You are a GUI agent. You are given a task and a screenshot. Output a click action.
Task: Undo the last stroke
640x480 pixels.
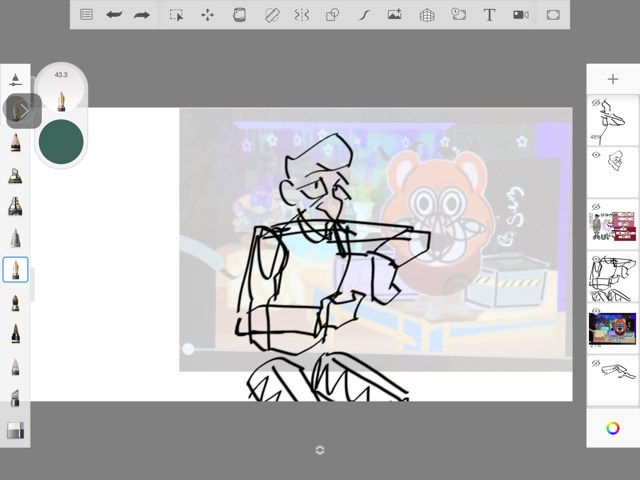click(114, 15)
